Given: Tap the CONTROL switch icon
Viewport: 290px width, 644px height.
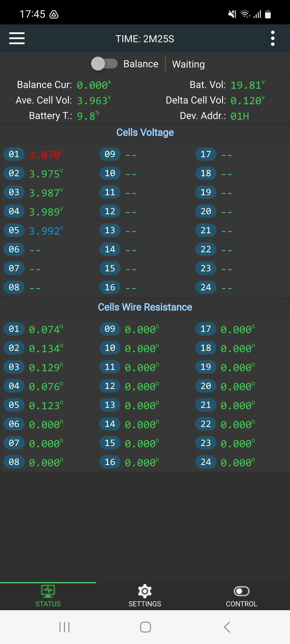Looking at the screenshot, I should 241,591.
